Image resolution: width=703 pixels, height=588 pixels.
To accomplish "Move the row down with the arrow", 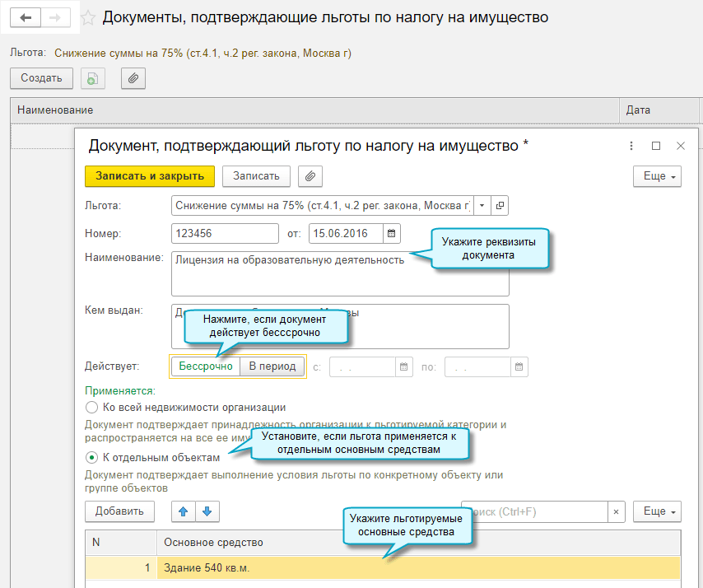I will coord(207,511).
